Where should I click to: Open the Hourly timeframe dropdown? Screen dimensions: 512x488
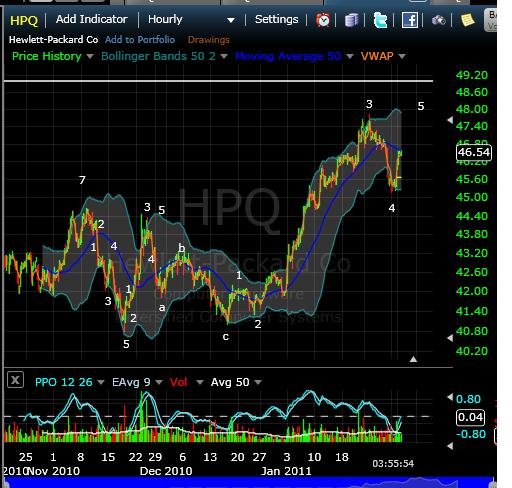coord(191,19)
